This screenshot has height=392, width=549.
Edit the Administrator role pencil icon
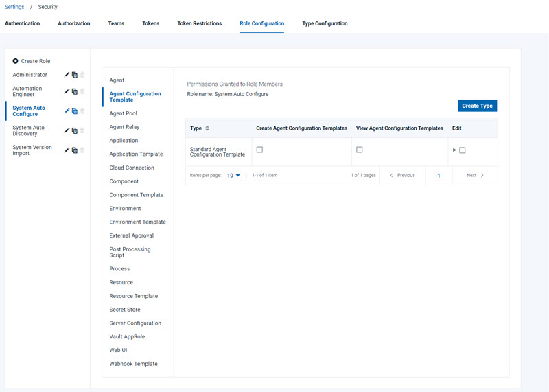point(67,75)
